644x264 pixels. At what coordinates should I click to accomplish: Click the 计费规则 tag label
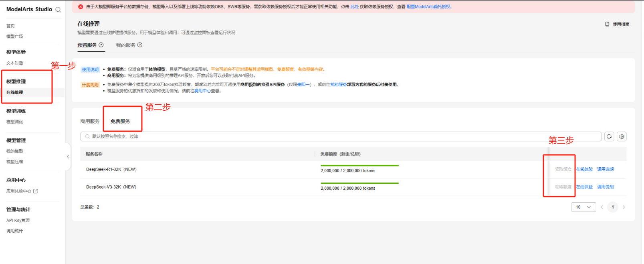tap(90, 85)
